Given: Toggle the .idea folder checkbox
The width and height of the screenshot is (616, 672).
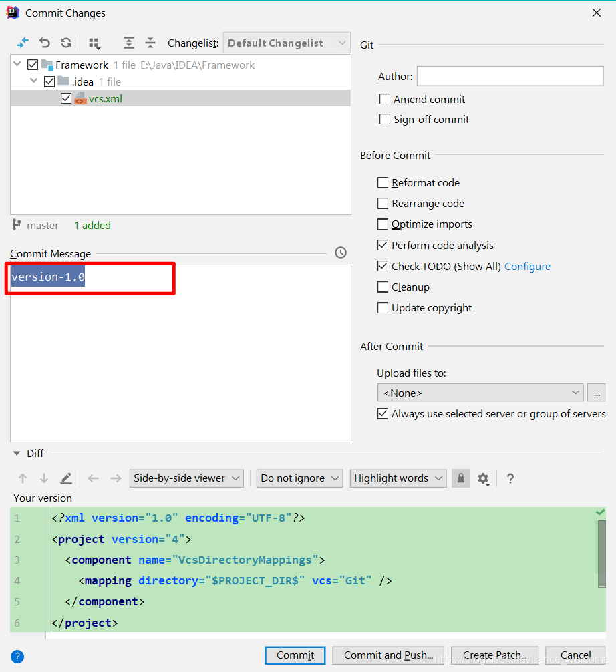Looking at the screenshot, I should coord(49,81).
